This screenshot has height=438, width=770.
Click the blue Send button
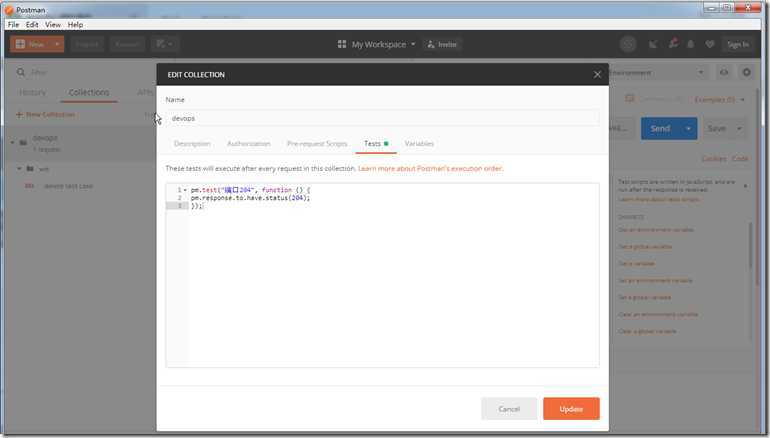(660, 129)
